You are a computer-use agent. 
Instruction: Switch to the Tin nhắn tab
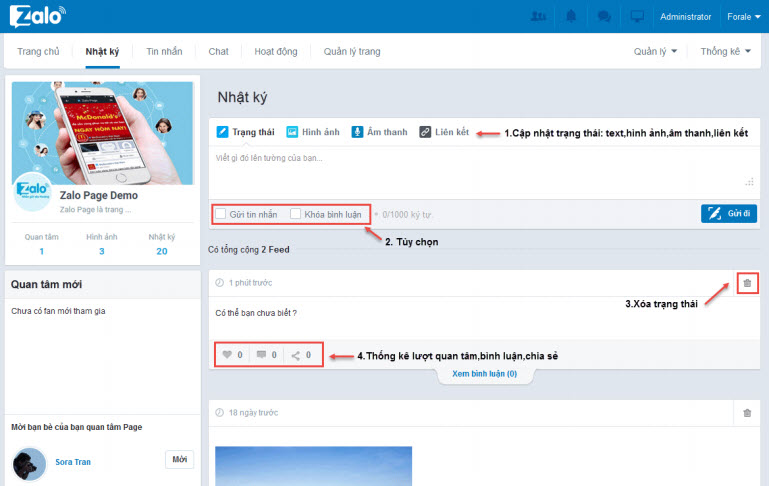(x=164, y=51)
